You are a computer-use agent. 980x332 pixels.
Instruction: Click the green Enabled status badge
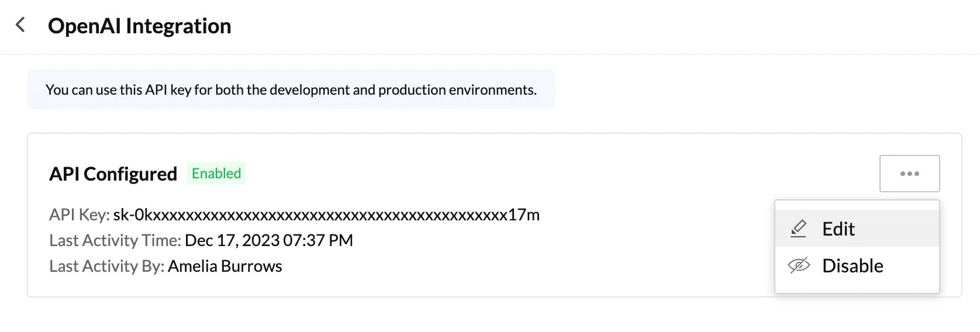click(x=216, y=174)
